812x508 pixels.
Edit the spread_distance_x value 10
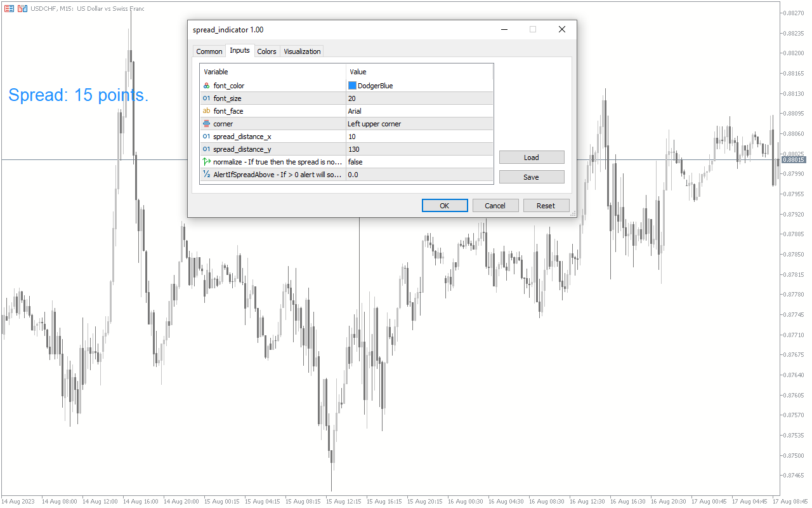click(419, 137)
